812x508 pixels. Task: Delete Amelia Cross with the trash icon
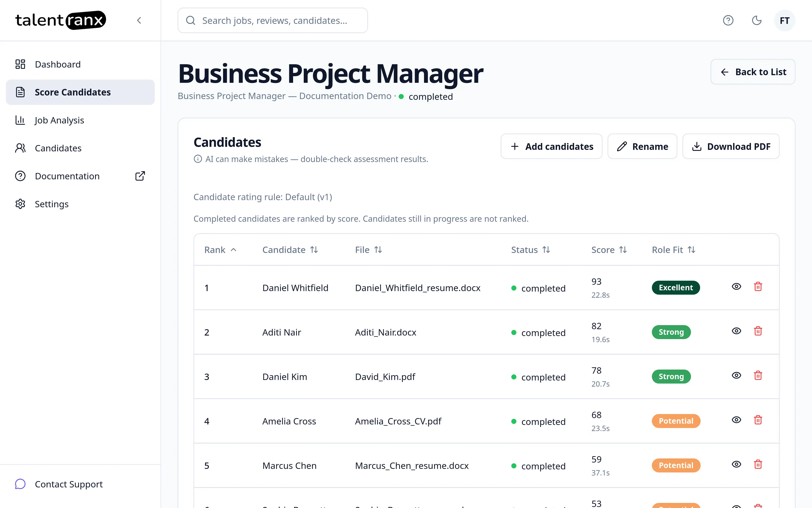coord(758,420)
